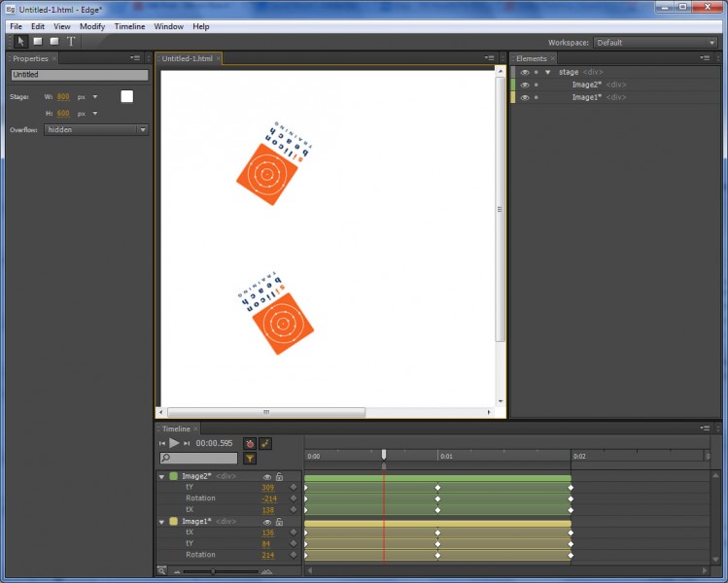Open the Edit menu
The height and width of the screenshot is (583, 728).
[38, 26]
